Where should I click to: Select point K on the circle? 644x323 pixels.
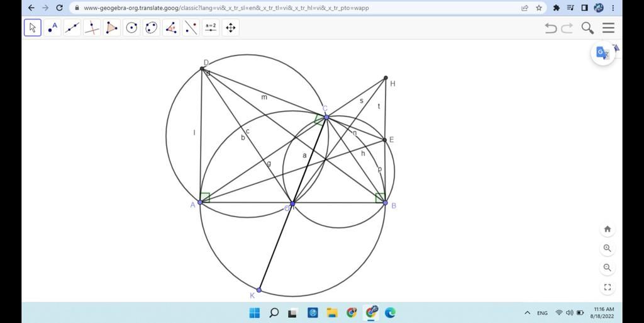click(258, 290)
